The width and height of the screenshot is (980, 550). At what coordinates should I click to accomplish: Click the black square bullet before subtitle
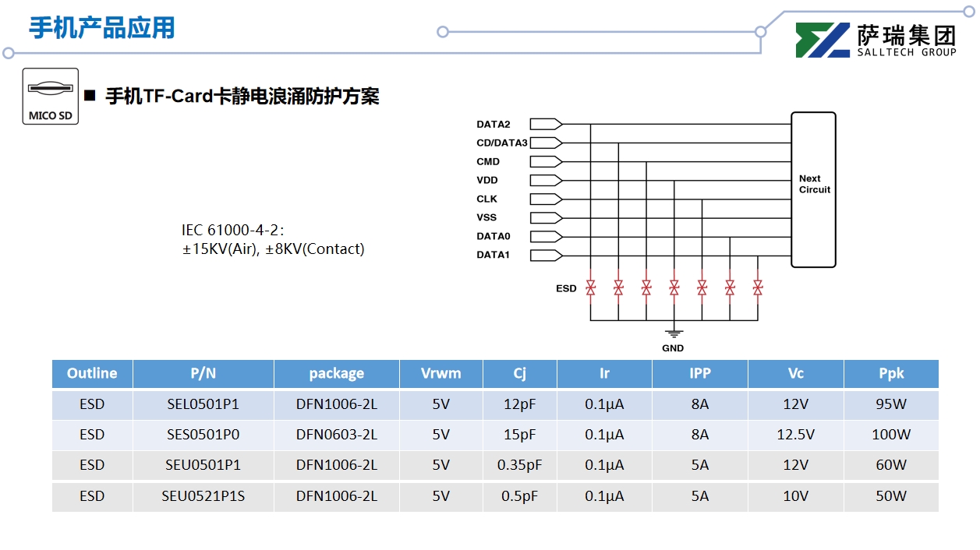(x=90, y=96)
